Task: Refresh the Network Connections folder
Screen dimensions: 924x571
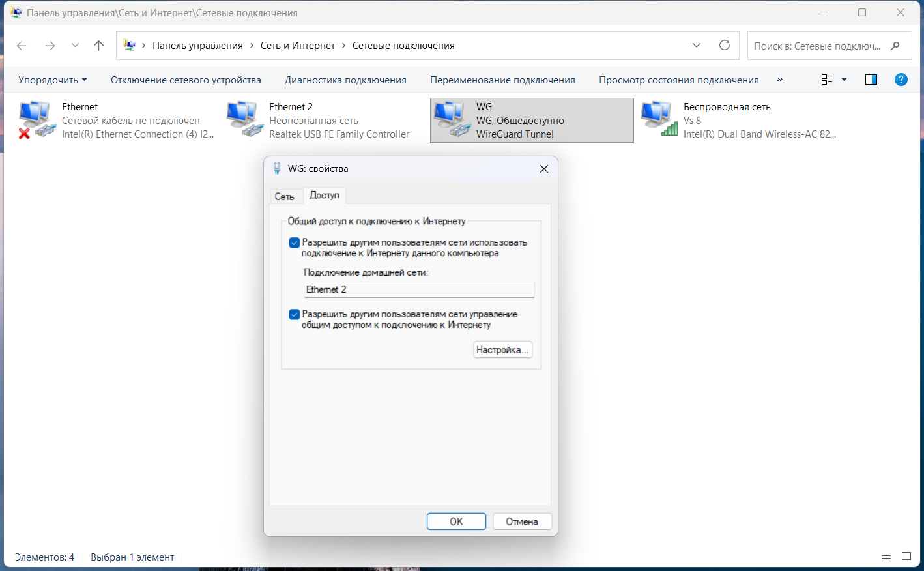Action: [x=724, y=45]
